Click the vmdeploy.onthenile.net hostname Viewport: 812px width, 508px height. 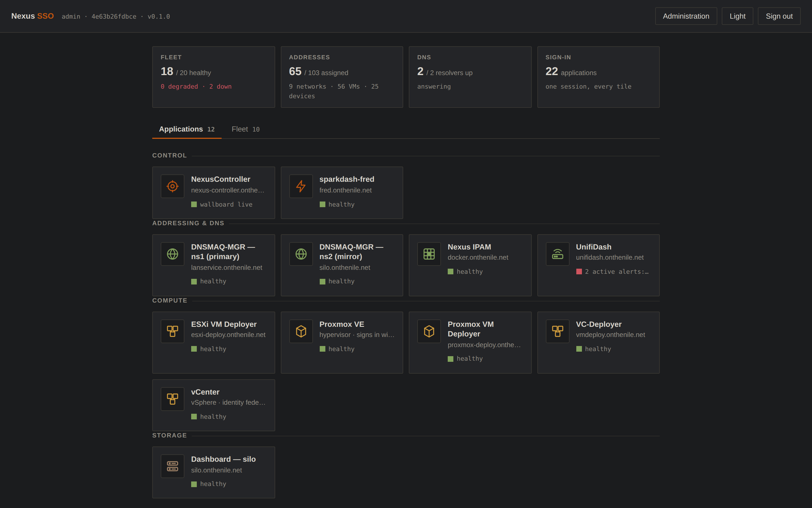[610, 335]
